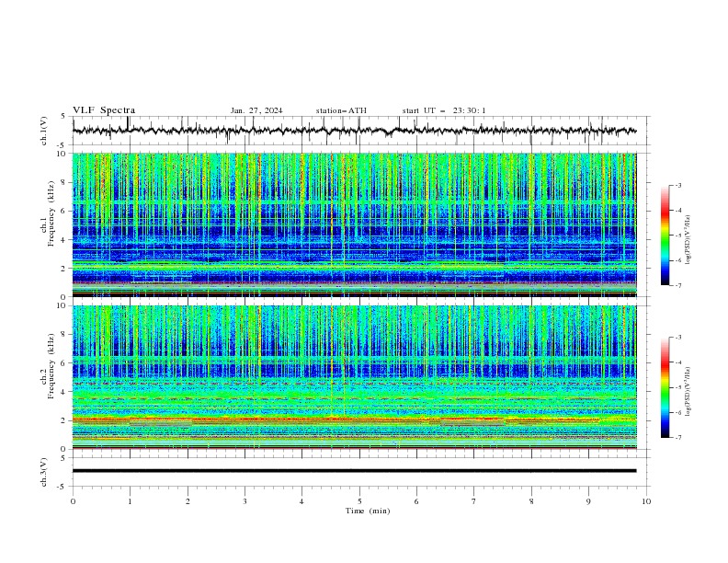Click the "ch.3(V)" vertical axis label
The width and height of the screenshot is (728, 563).
(44, 472)
